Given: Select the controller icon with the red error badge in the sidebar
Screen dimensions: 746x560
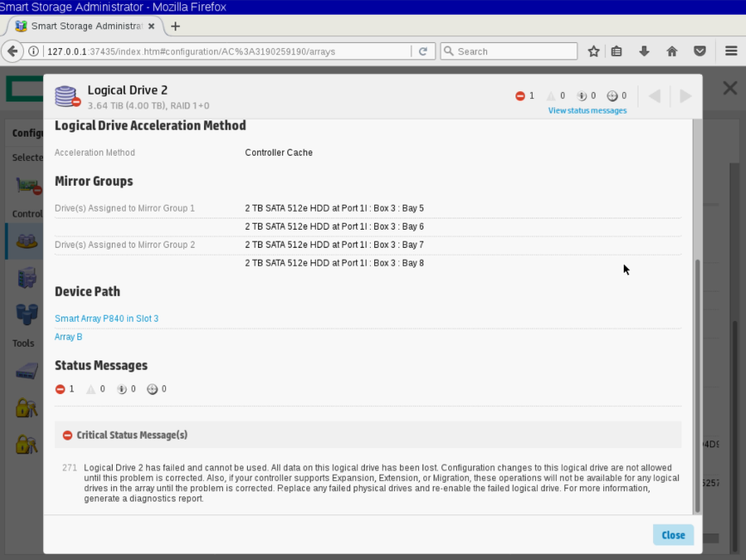Looking at the screenshot, I should (x=28, y=186).
